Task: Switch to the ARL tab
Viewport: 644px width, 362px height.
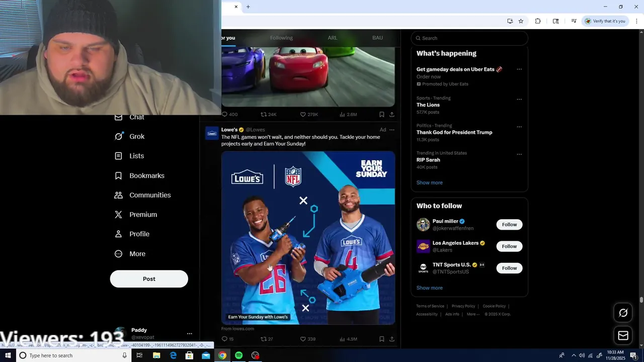Action: tap(333, 38)
